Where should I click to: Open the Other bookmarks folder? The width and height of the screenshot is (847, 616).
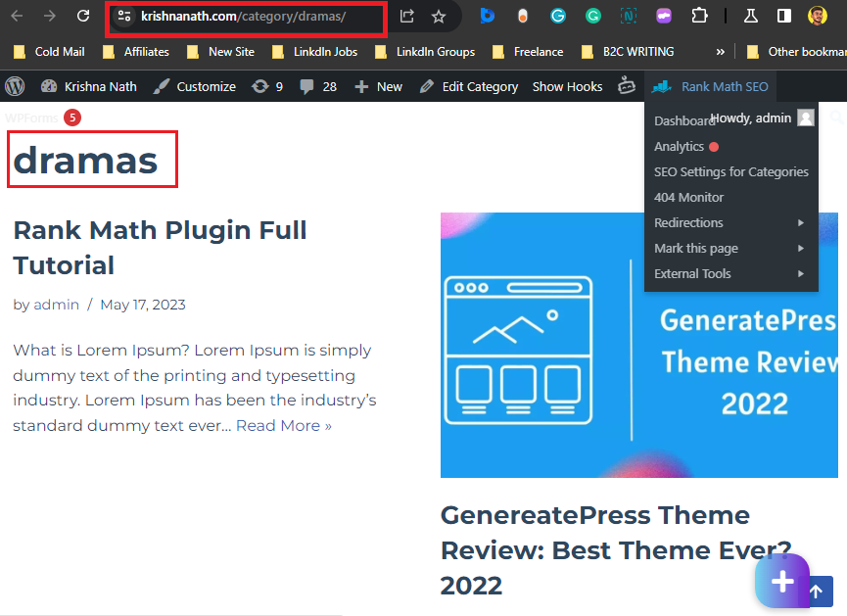click(796, 52)
